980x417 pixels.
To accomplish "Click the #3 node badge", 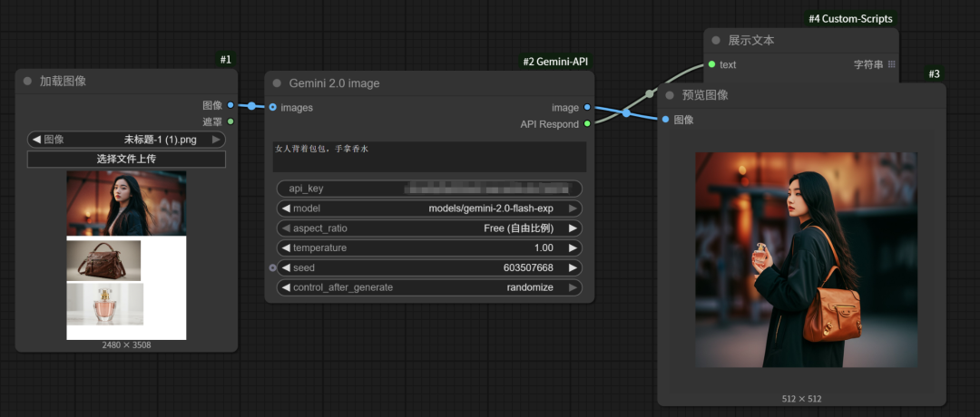I will coord(934,73).
